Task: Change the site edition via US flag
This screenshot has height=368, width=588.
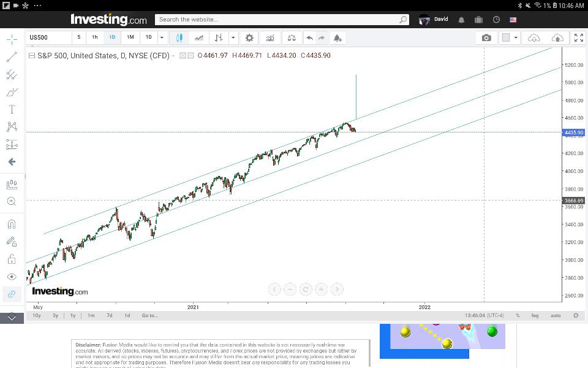Action: click(x=513, y=20)
